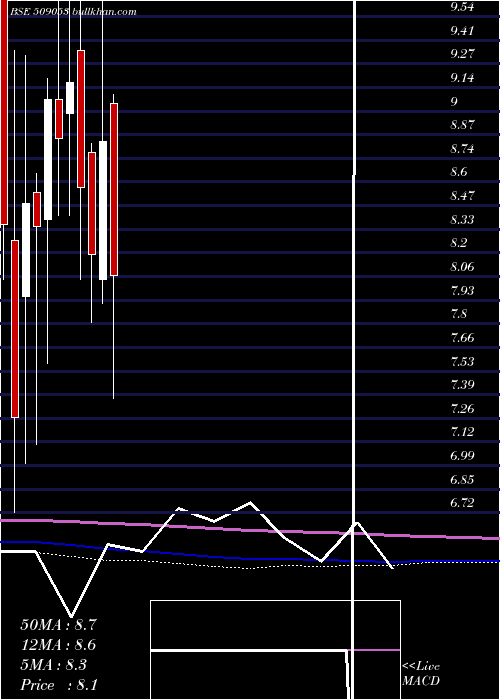Click the 8.6 price axis label

click(459, 172)
